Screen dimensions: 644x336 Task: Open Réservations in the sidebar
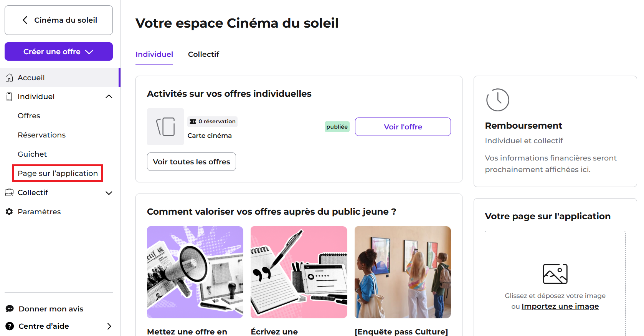click(x=41, y=135)
